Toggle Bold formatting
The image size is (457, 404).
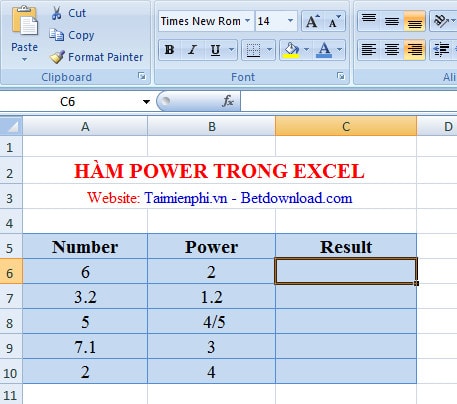coord(170,50)
